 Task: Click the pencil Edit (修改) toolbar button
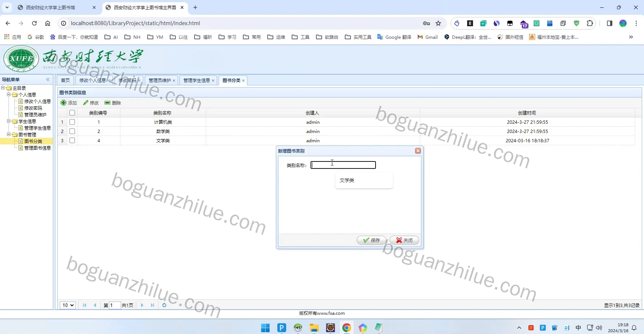[91, 103]
